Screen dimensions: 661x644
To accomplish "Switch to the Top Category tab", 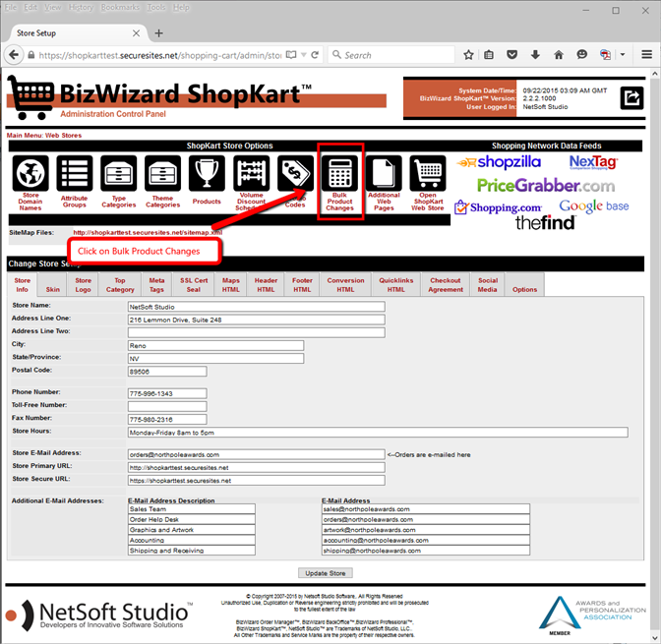I will tap(120, 285).
